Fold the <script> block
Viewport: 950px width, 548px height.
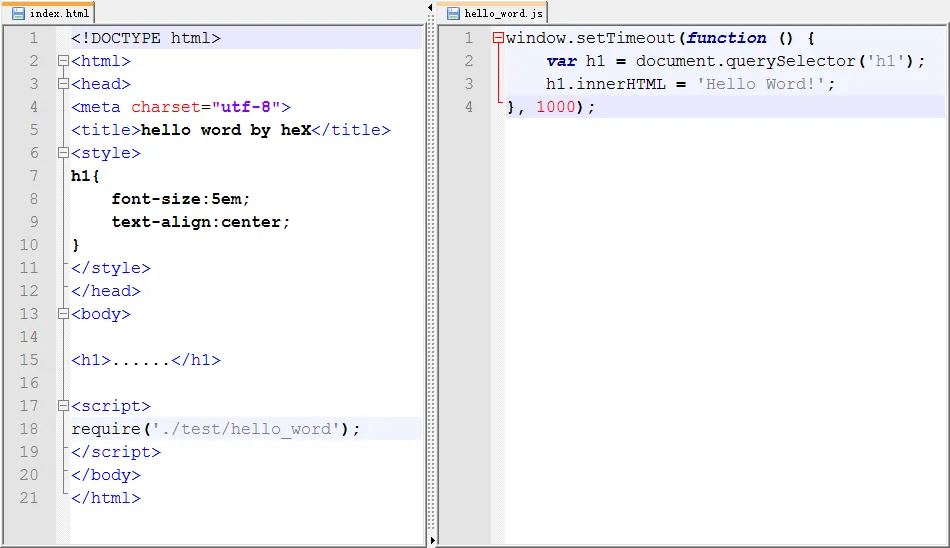tap(63, 406)
